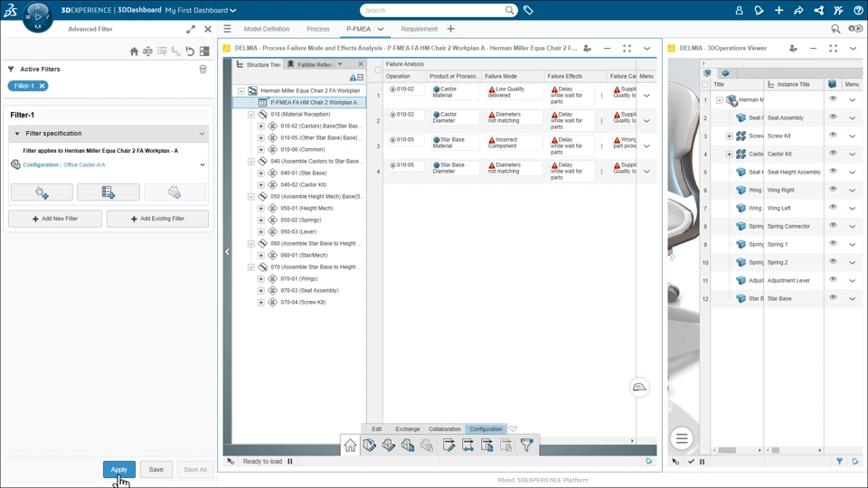Click the home icon in Advanced Filter toolbar
This screenshot has height=488, width=868.
coord(134,52)
